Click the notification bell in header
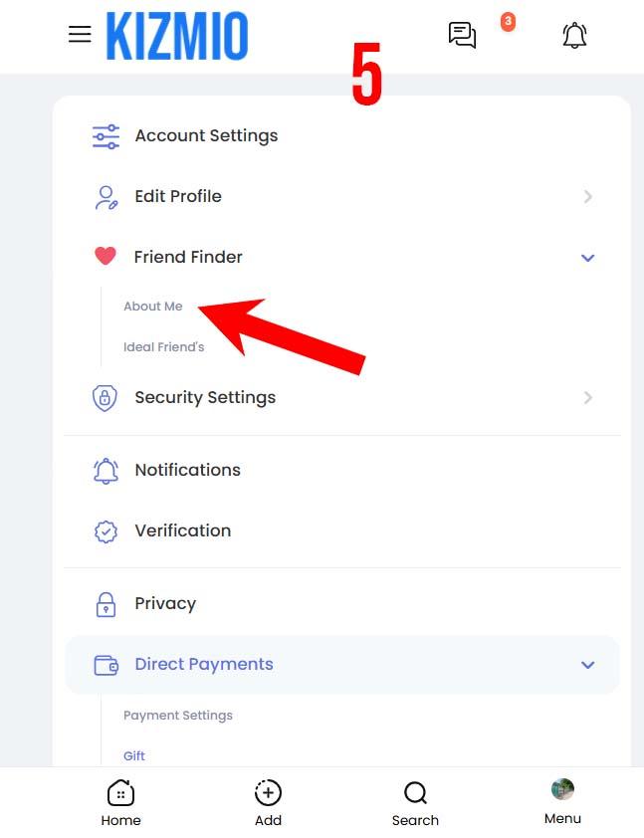 [x=574, y=35]
